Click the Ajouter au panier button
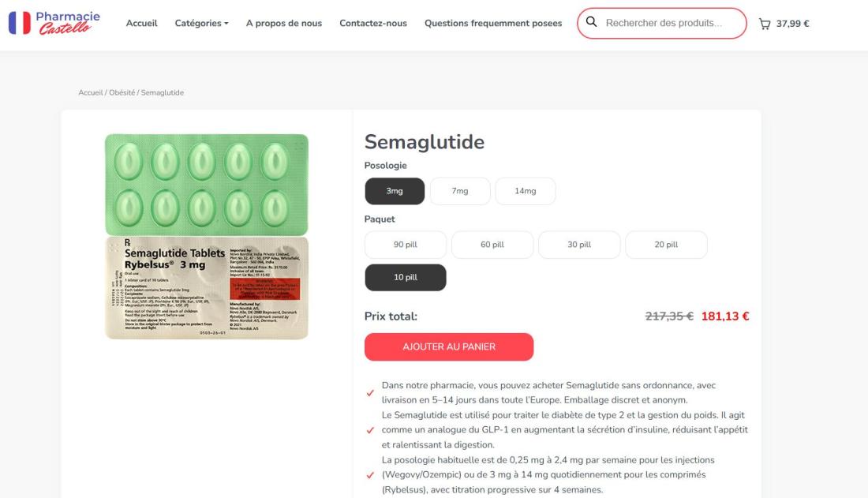 [x=449, y=346]
